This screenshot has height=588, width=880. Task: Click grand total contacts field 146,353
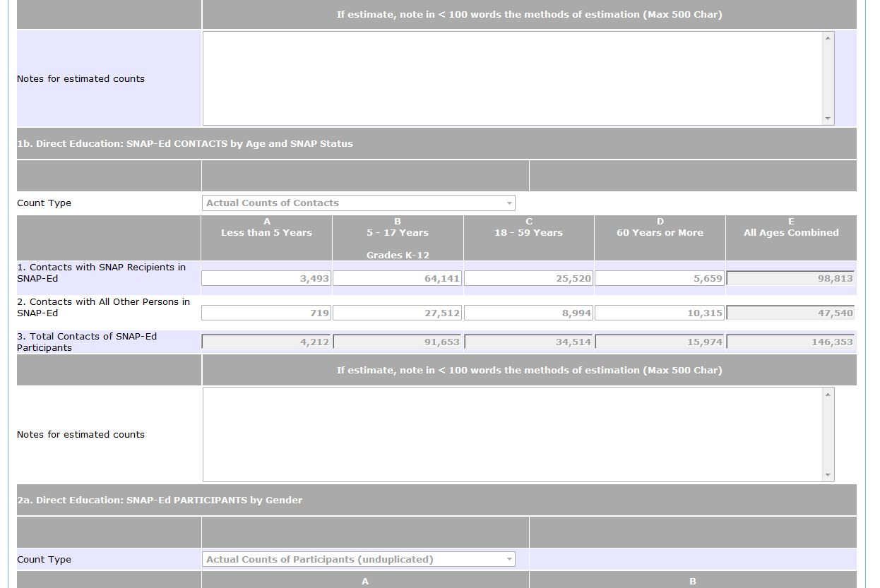(790, 342)
